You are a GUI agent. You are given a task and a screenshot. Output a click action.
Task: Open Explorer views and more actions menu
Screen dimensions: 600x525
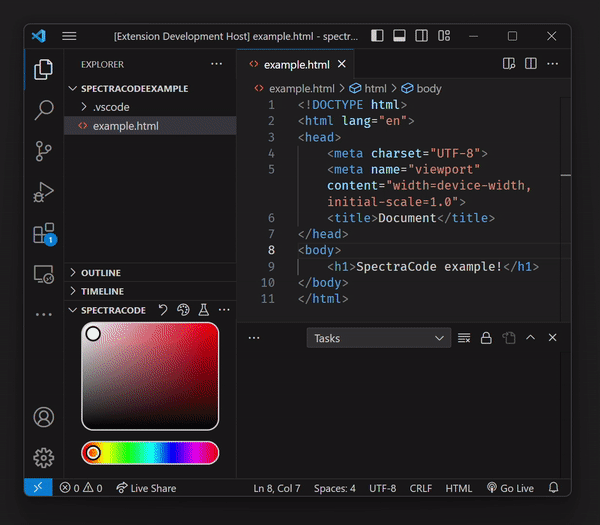217,64
